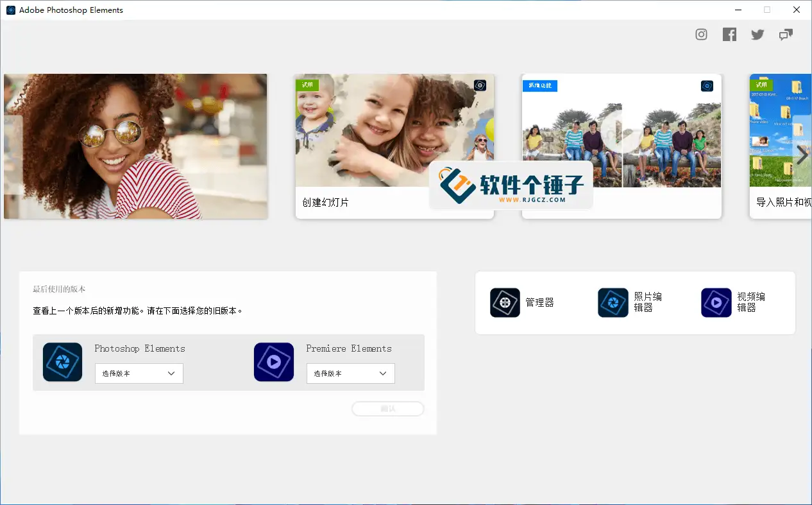Open the Organizer (管理器) app icon
The width and height of the screenshot is (812, 505).
[504, 302]
